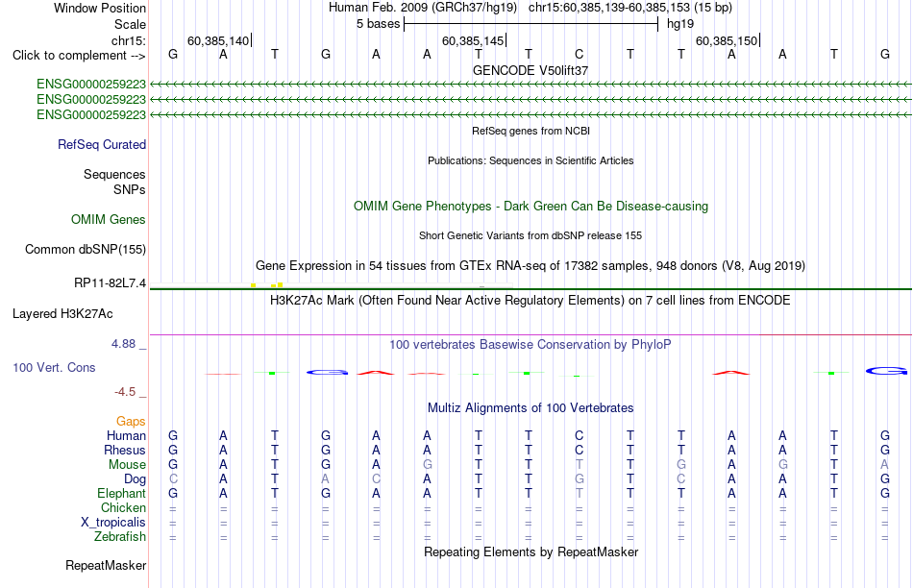Click the 60,385,140 position marker
913x588 pixels.
(x=218, y=40)
